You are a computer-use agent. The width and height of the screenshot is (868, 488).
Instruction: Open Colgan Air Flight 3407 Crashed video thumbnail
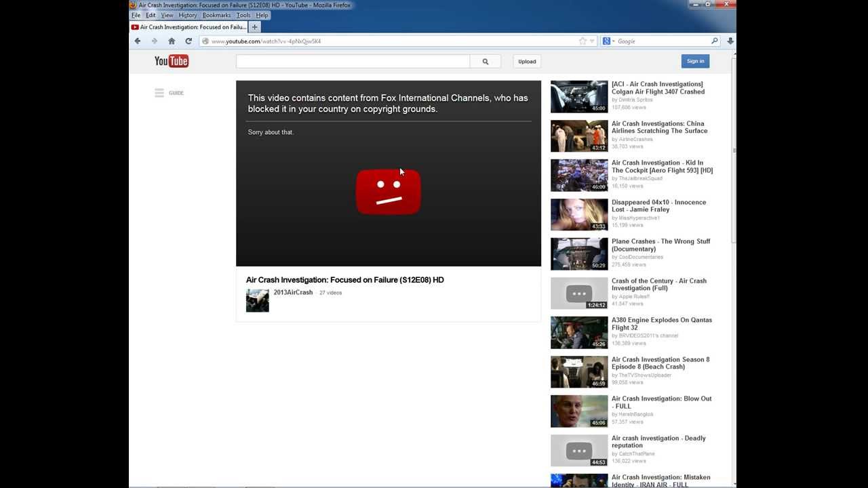(579, 97)
